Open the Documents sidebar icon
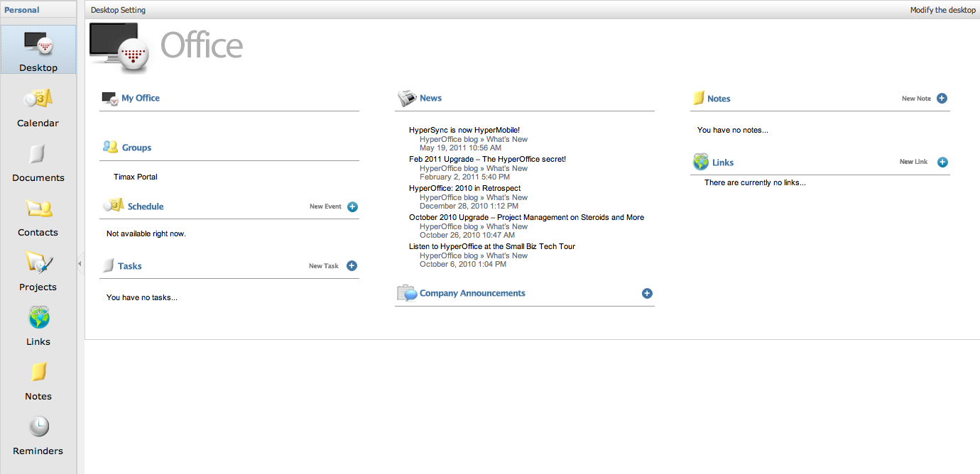The image size is (980, 474). click(38, 154)
